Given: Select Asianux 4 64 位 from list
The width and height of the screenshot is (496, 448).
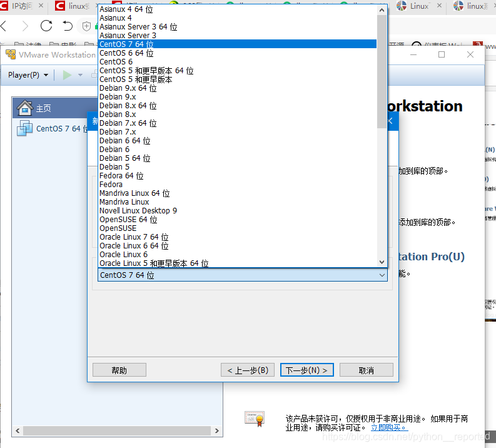Looking at the screenshot, I should (237, 9).
